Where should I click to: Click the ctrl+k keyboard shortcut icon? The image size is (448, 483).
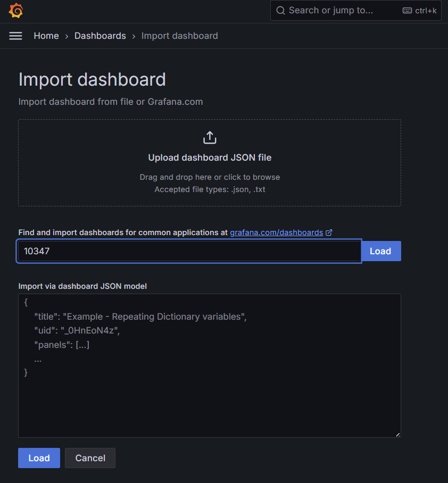tap(408, 11)
